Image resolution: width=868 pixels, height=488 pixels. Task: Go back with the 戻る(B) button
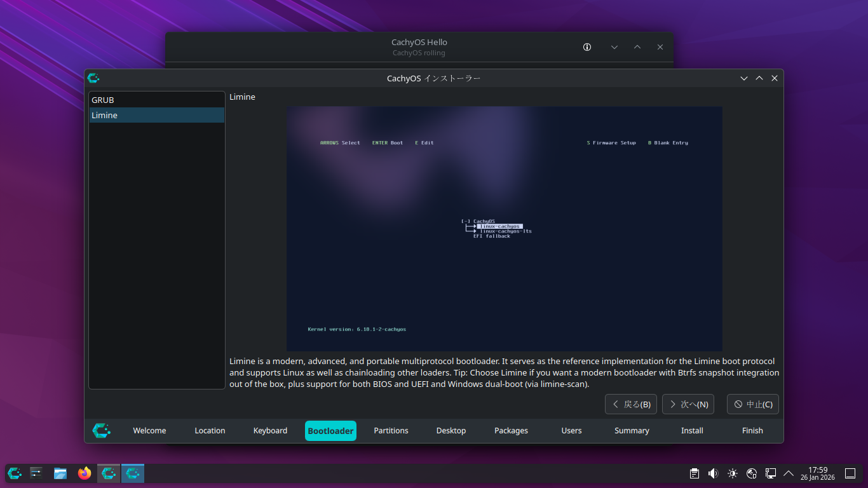point(631,404)
